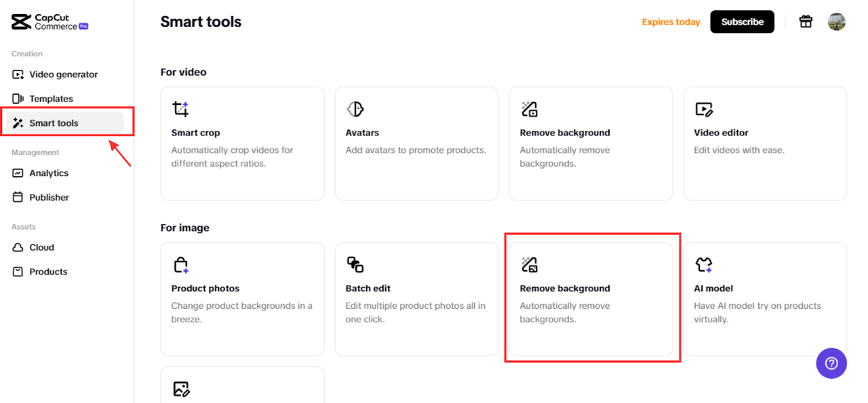Navigate to Products in the sidebar

(48, 272)
